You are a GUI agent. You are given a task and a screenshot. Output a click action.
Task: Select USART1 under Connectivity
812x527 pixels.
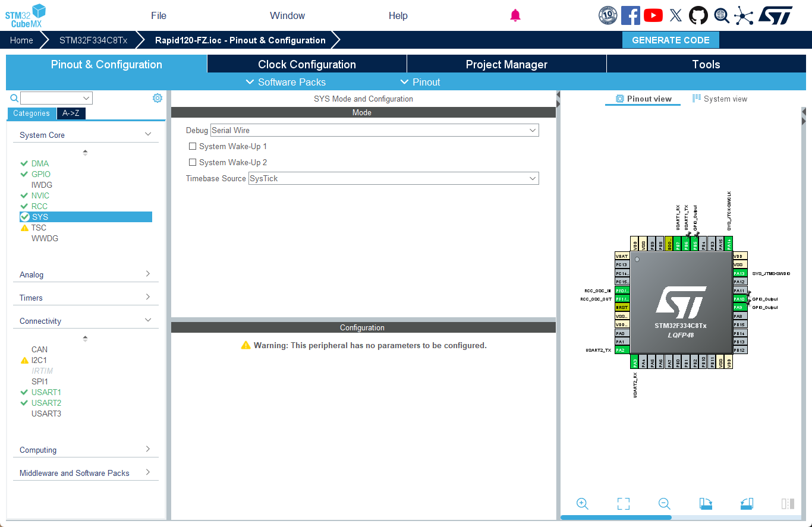click(46, 392)
